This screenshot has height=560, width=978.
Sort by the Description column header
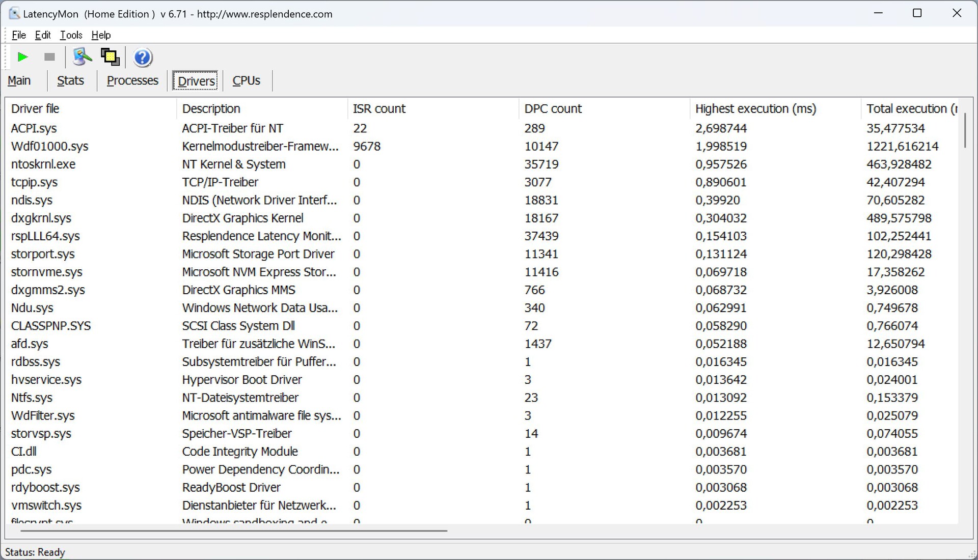[x=262, y=109]
